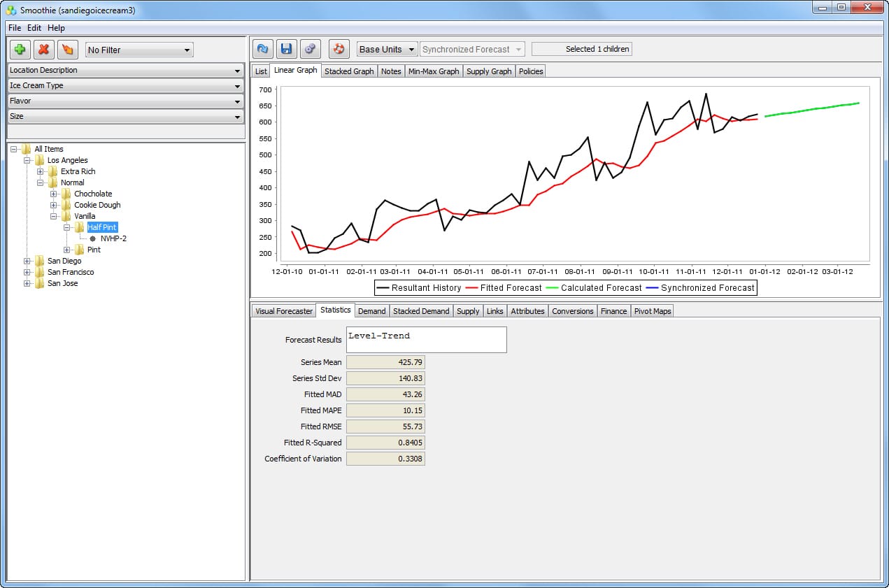The width and height of the screenshot is (889, 588).
Task: Select the Cookie Dough folder label
Action: coord(97,205)
